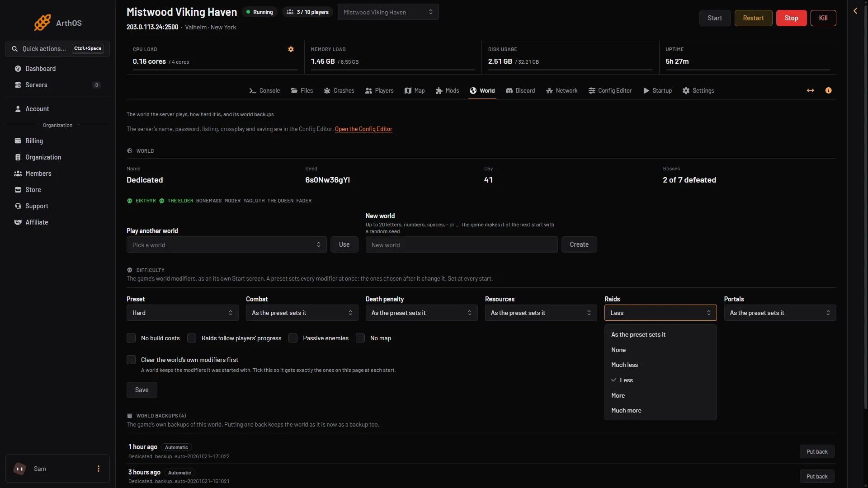Toggle the wide layout arrows icon
868x488 pixels.
coord(811,90)
